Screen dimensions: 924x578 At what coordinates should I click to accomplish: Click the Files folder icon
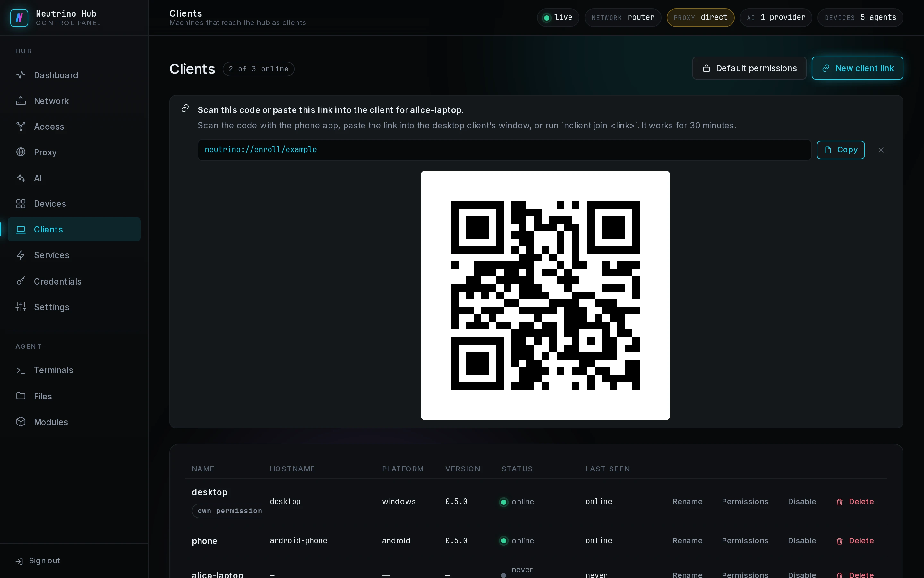pos(21,396)
